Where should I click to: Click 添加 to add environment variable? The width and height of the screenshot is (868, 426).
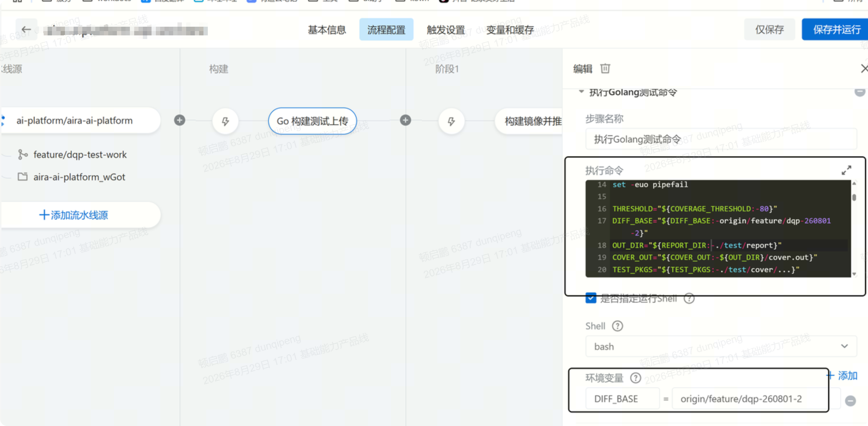842,375
